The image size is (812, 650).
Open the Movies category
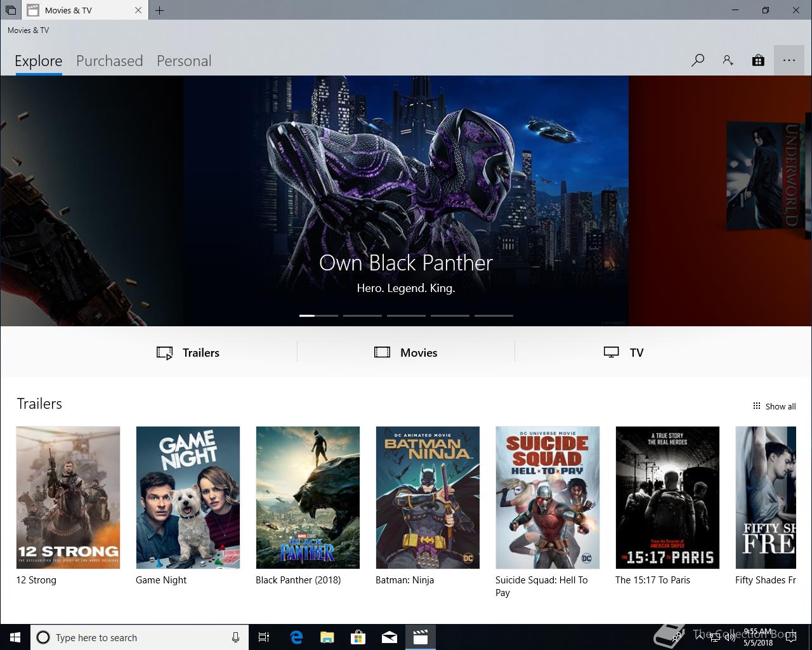click(406, 353)
